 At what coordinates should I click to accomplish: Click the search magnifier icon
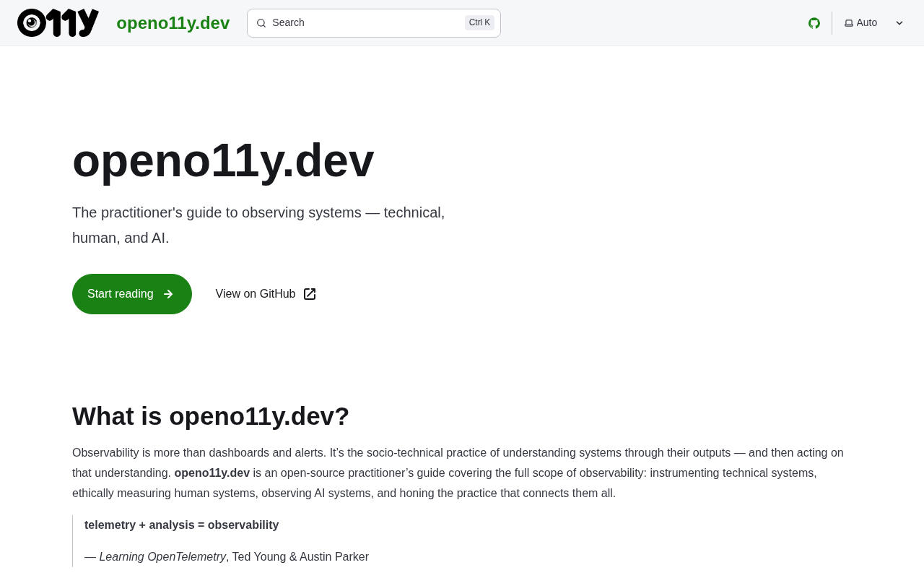[x=261, y=23]
